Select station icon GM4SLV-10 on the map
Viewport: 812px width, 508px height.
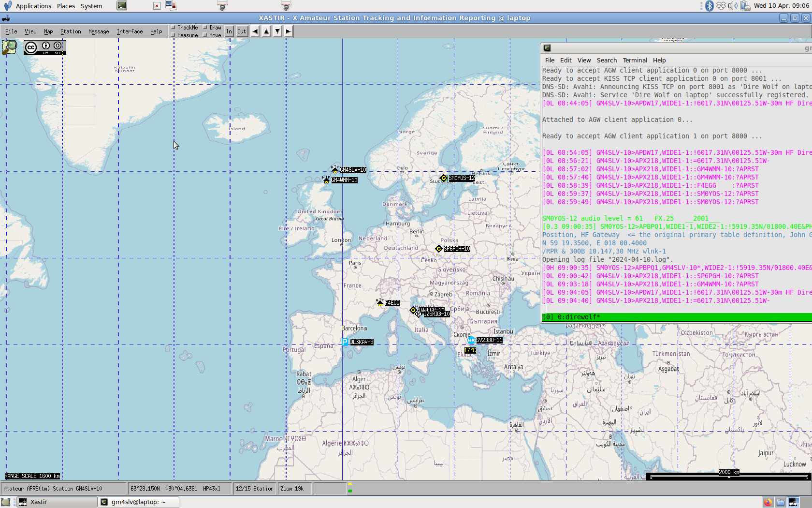335,170
